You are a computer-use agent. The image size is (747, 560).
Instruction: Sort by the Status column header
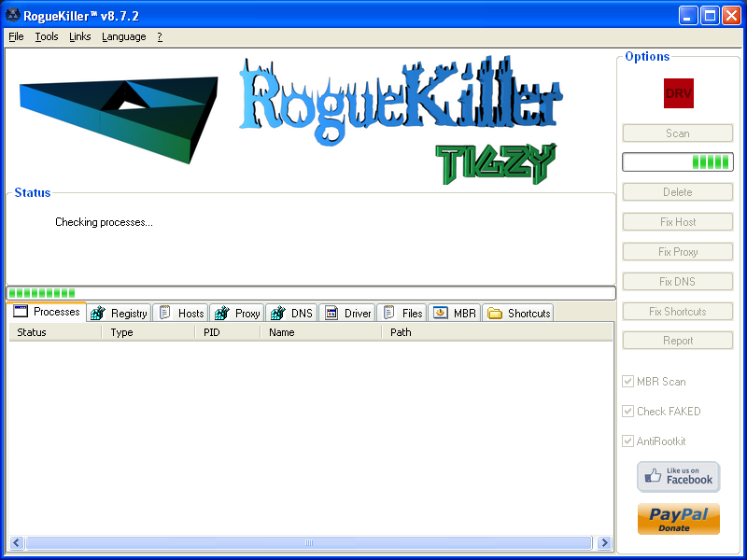(x=55, y=332)
